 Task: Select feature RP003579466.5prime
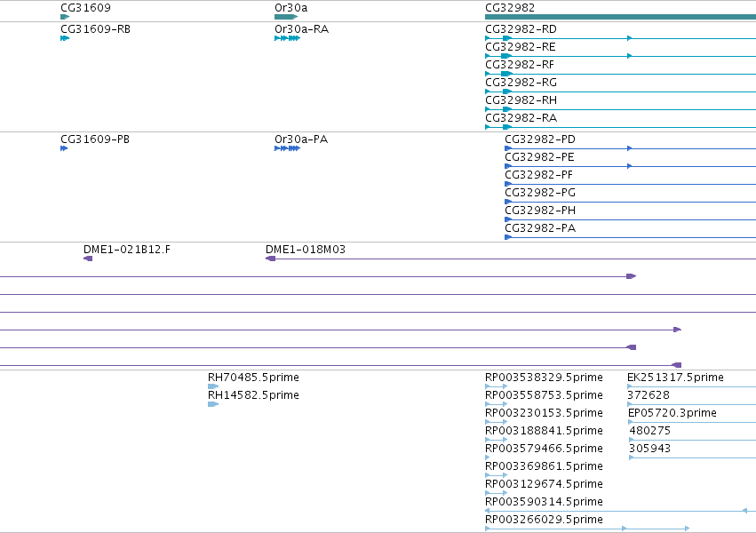pos(544,449)
